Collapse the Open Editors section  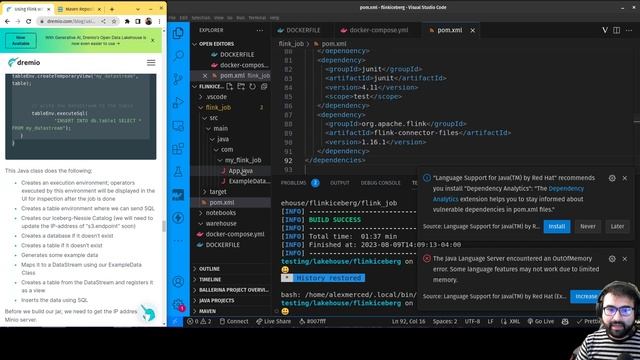[216, 44]
